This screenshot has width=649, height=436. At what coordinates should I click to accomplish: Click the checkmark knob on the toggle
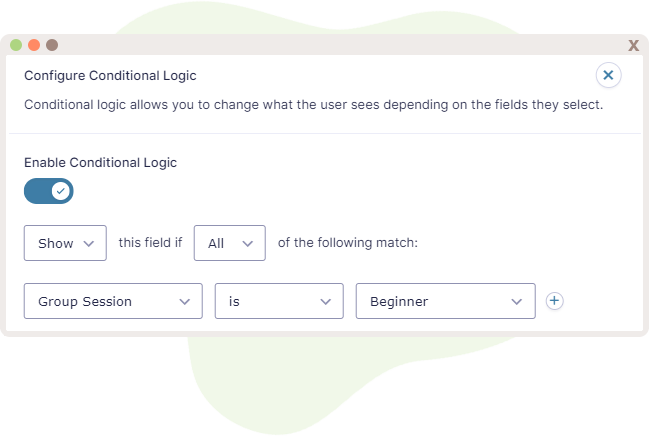pos(61,191)
